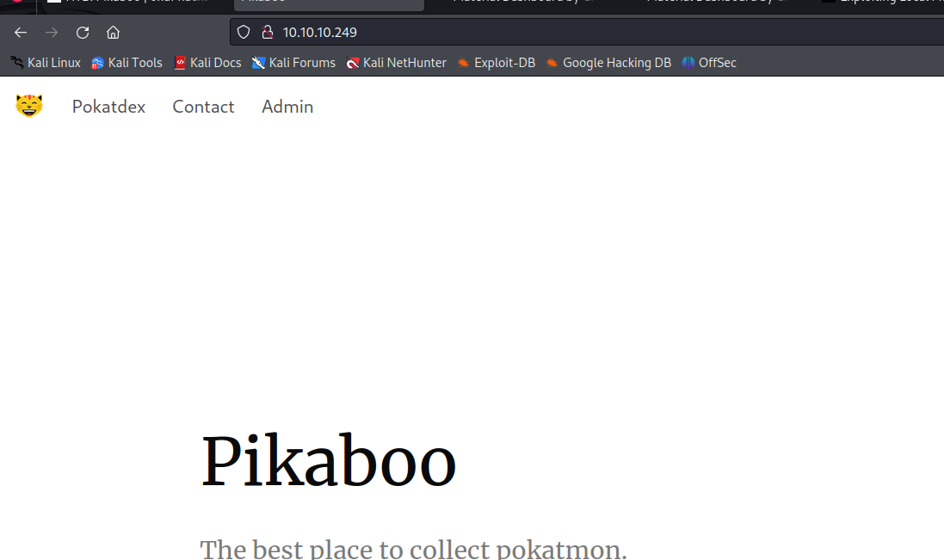
Task: Open the Google Hacking DB bookmark
Action: [x=608, y=63]
